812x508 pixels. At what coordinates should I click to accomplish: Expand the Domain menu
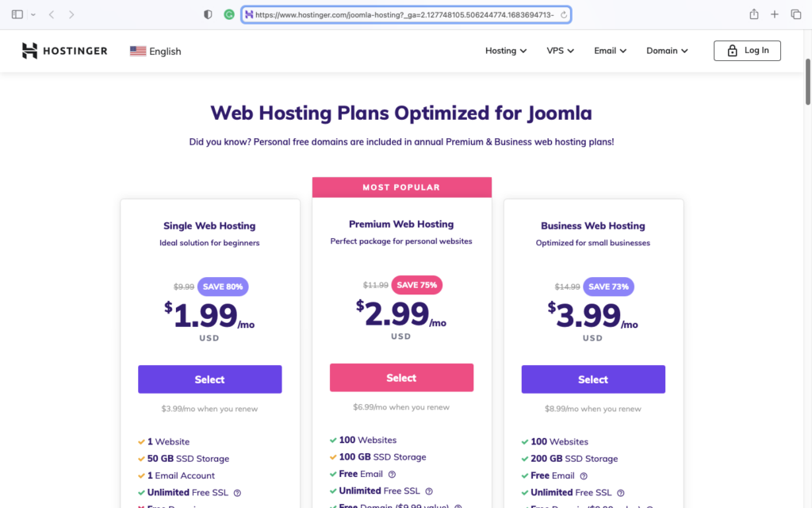[x=667, y=51]
